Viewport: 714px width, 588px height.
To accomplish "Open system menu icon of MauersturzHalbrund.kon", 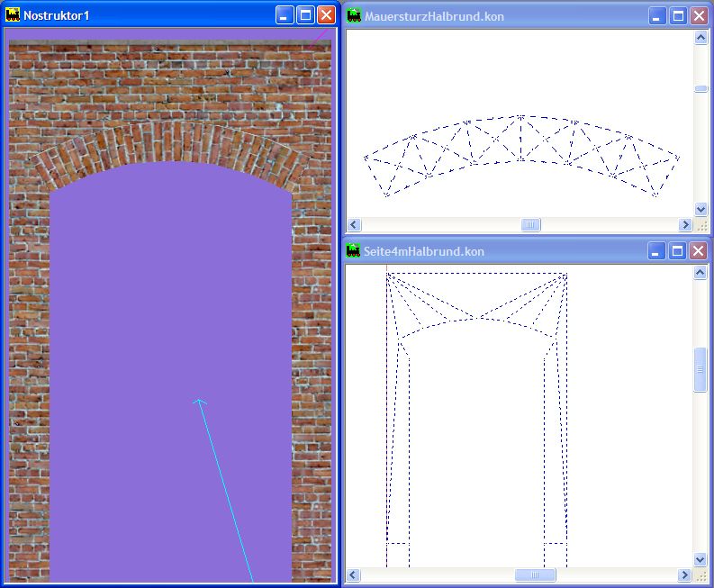I will coord(354,16).
